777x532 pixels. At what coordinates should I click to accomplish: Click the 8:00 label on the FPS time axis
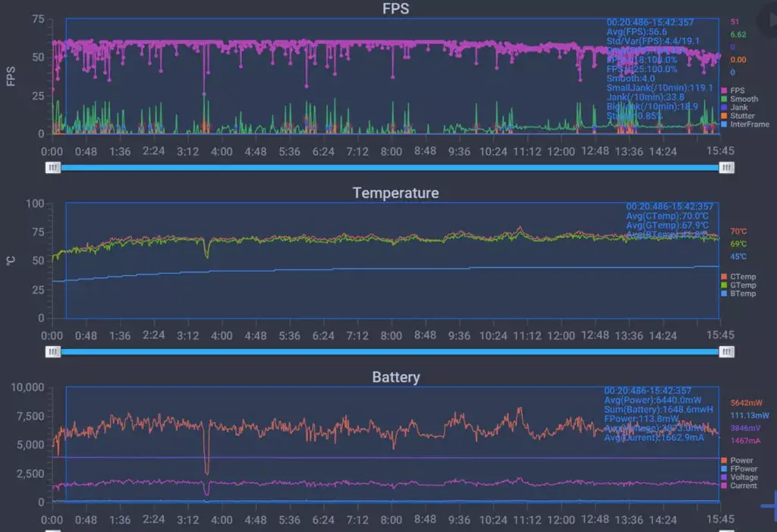point(391,151)
